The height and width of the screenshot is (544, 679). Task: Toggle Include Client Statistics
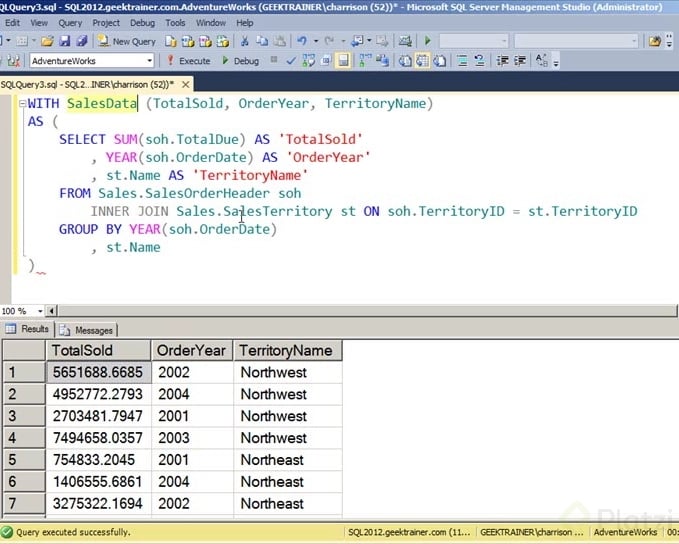pos(382,61)
